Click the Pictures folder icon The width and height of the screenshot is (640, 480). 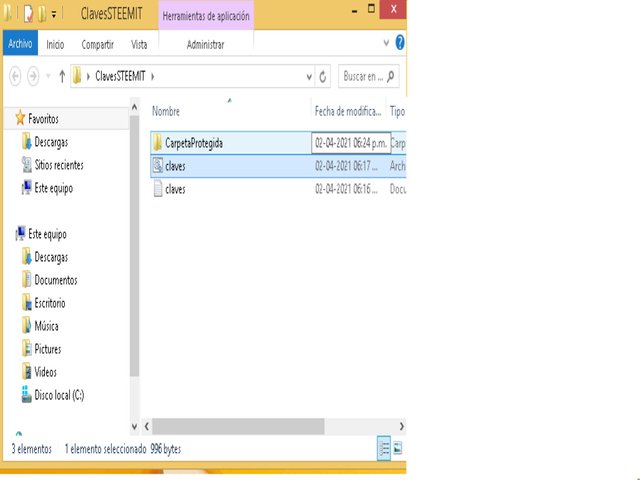(x=27, y=349)
